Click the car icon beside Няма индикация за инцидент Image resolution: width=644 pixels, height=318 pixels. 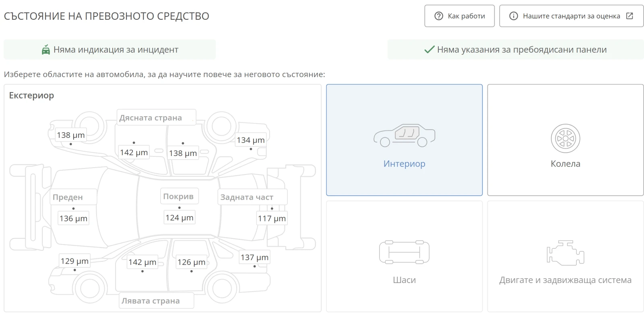[46, 49]
